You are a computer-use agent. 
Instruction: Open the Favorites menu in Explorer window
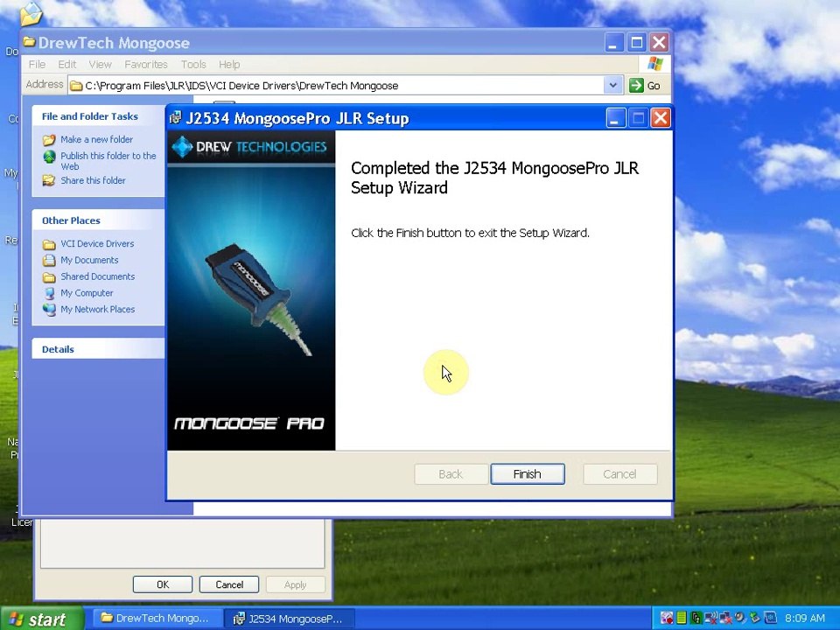click(x=146, y=64)
